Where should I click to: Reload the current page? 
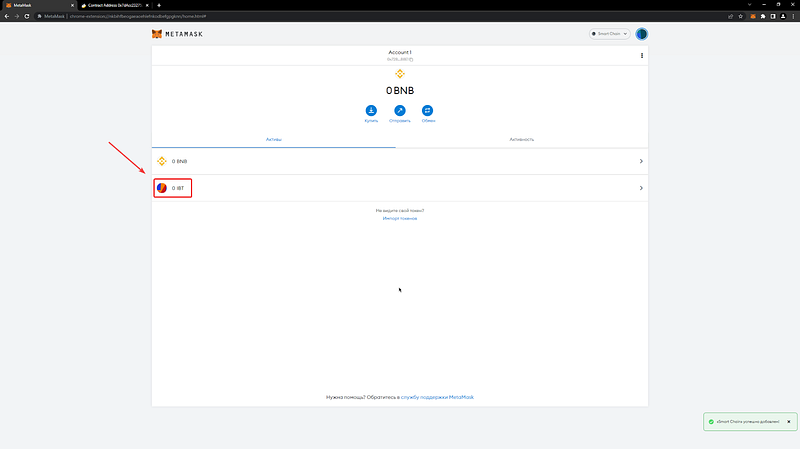point(27,16)
